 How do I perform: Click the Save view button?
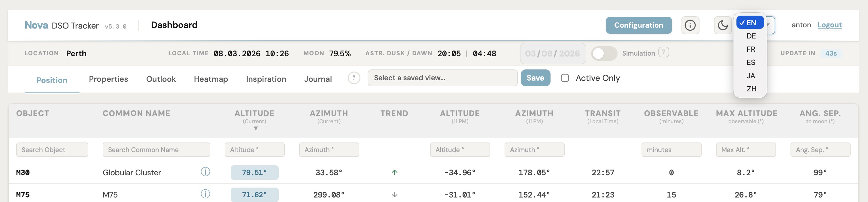click(536, 78)
